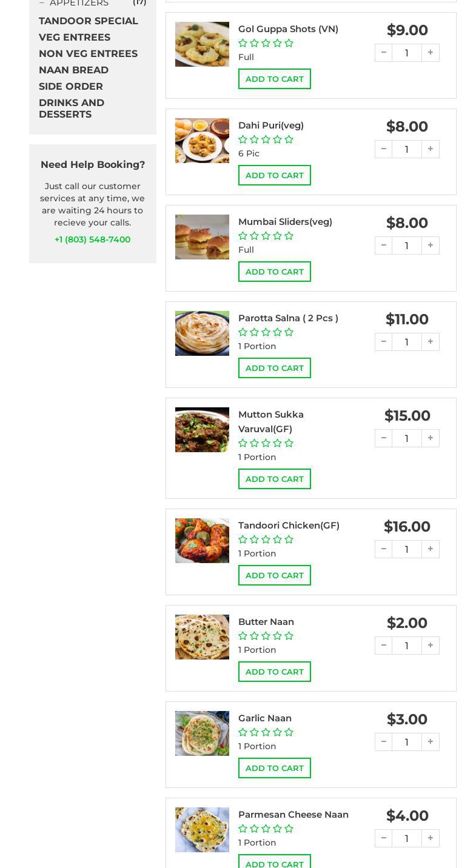Open the TANDOOR SPECIAL category
The height and width of the screenshot is (868, 476).
click(89, 21)
